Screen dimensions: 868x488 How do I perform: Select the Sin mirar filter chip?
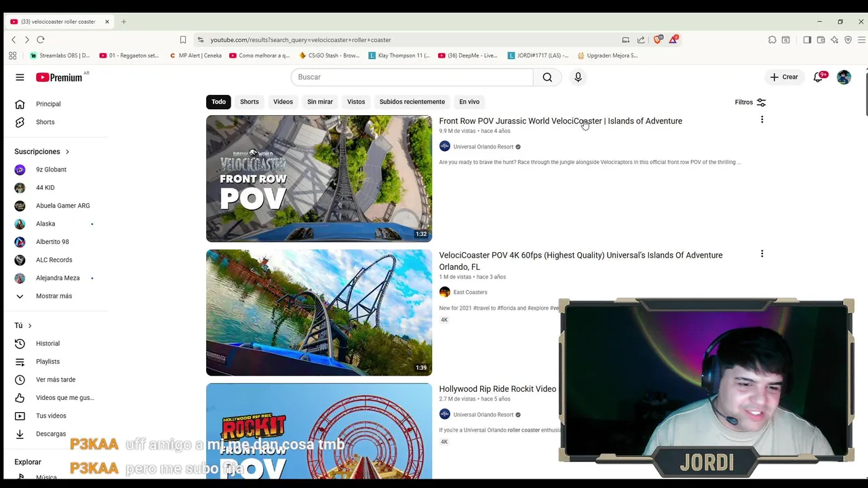click(x=320, y=102)
